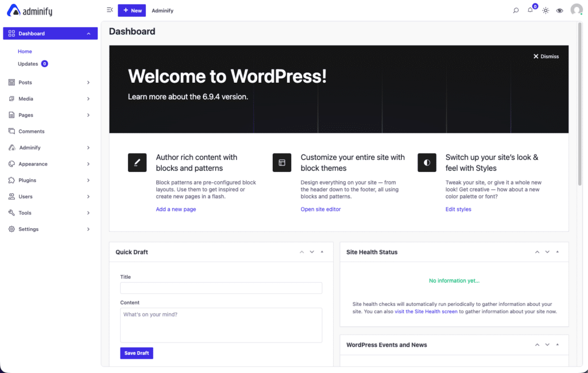Click visit the Site Health screen link
The width and height of the screenshot is (588, 373).
pyautogui.click(x=426, y=312)
